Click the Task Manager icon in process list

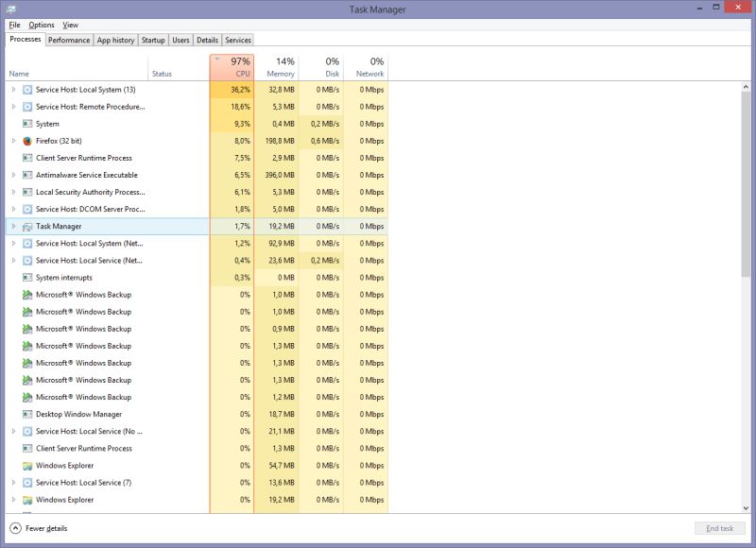click(26, 227)
